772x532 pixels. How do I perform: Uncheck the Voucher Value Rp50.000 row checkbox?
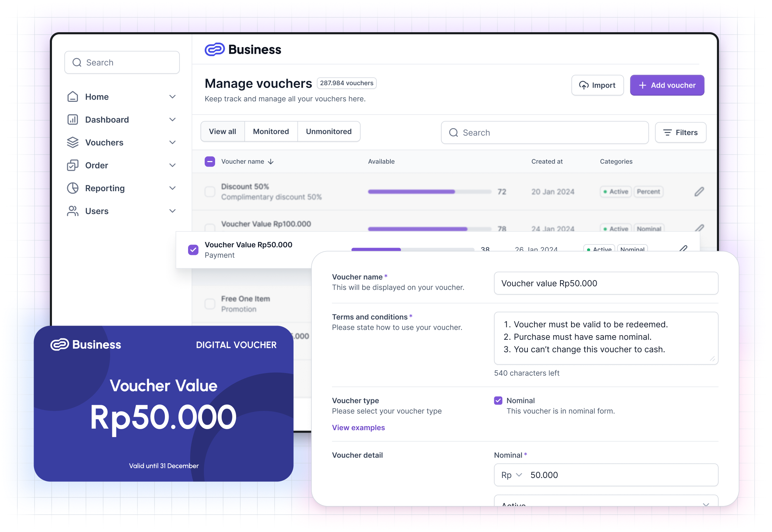click(193, 250)
